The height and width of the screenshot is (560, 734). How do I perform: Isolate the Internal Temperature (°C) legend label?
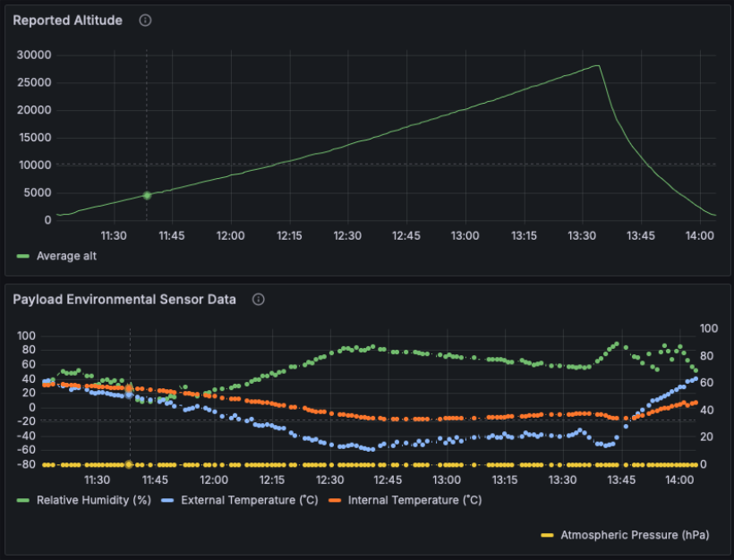pos(414,500)
